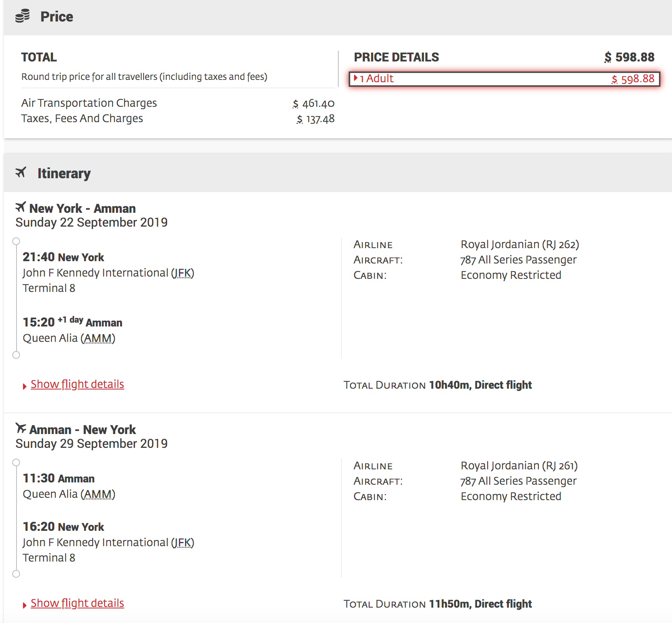Click the 11h50m, Direct flight duration text
This screenshot has height=623, width=672.
point(480,604)
